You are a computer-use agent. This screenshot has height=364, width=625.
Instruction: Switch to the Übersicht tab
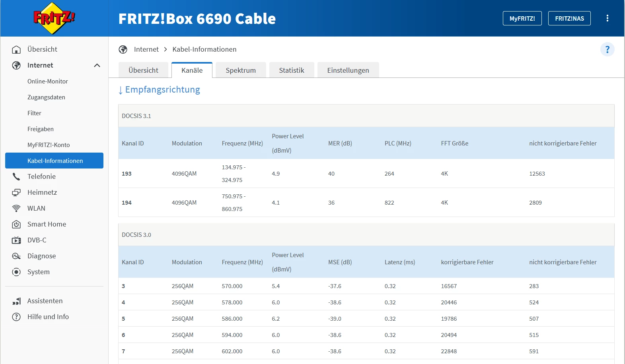143,70
